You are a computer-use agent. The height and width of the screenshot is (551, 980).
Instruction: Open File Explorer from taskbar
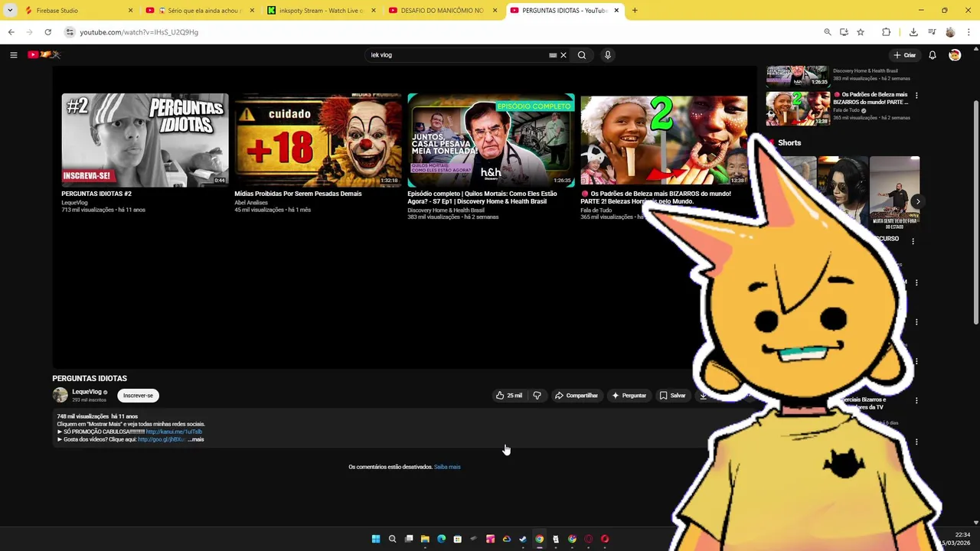(425, 539)
